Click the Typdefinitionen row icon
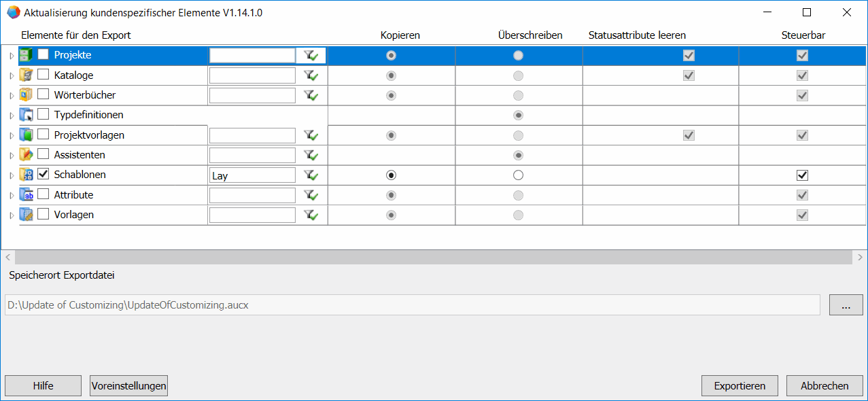Screen dimensions: 868x401 pos(27,115)
